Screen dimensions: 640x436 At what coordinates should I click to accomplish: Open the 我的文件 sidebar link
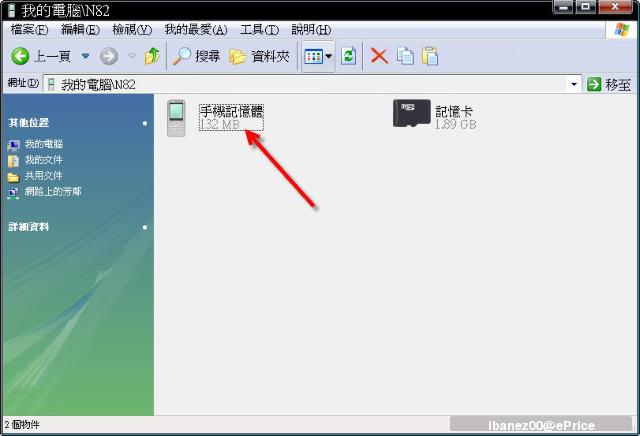click(x=44, y=160)
